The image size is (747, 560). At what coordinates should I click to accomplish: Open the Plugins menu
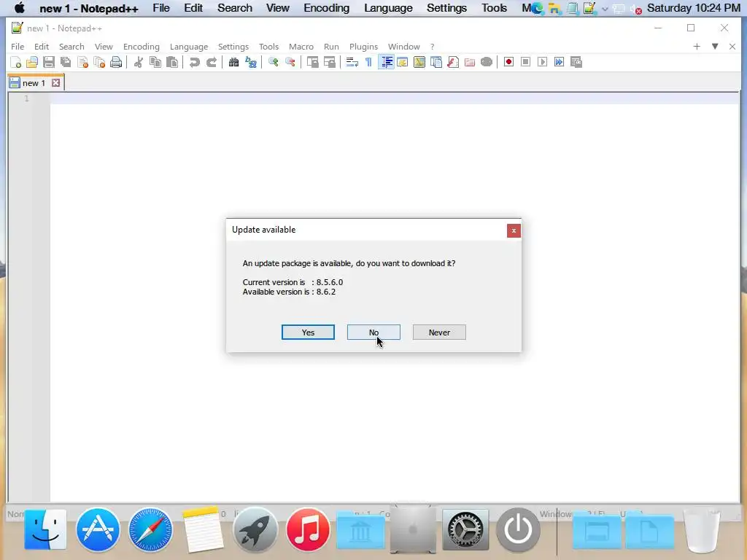tap(363, 47)
